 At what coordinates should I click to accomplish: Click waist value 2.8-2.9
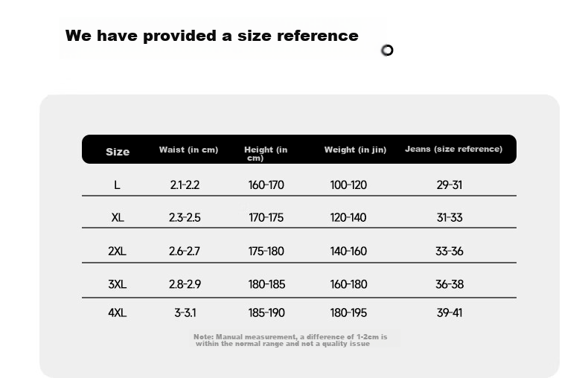pos(185,284)
